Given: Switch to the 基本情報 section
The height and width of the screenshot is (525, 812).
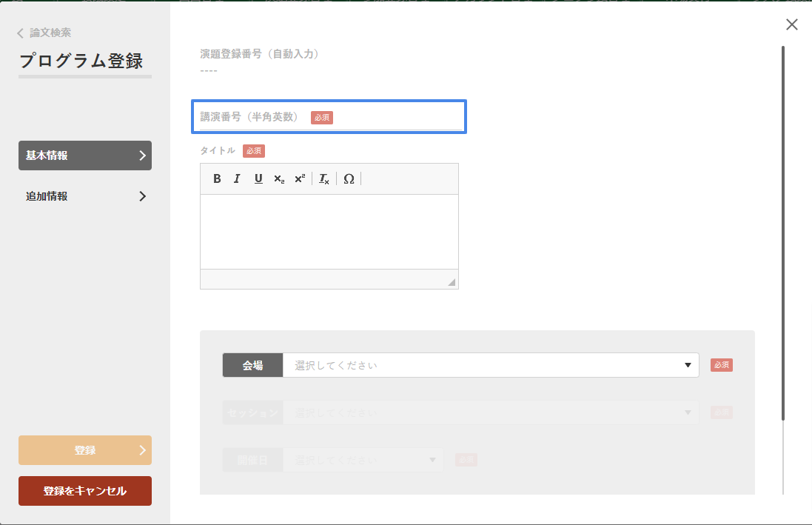Looking at the screenshot, I should tap(85, 156).
